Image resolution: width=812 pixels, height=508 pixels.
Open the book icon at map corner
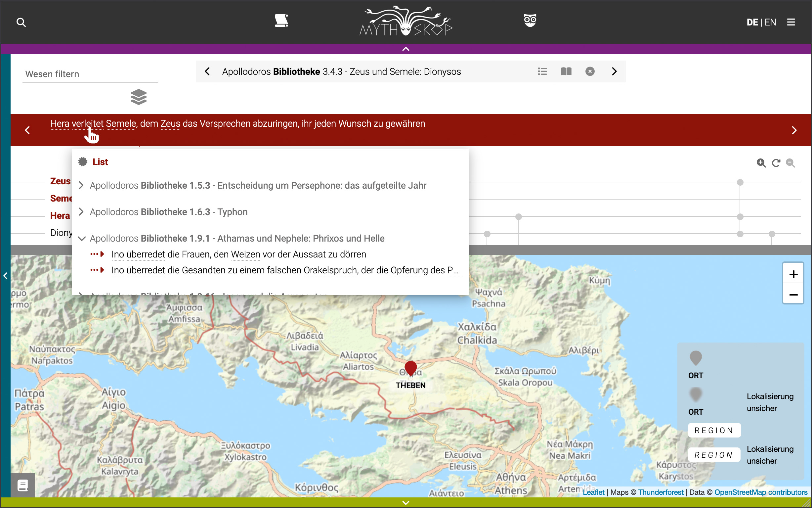[x=22, y=485]
